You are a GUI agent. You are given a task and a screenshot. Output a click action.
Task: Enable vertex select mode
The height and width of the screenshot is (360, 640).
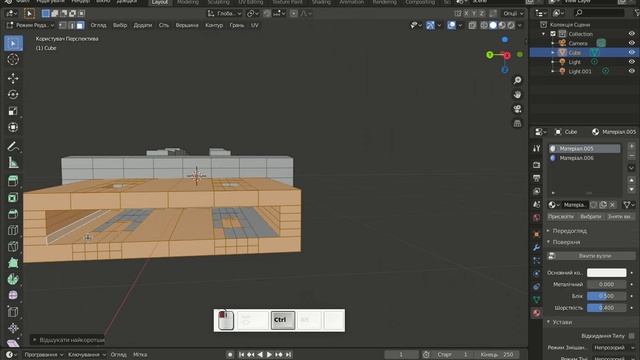[62, 25]
